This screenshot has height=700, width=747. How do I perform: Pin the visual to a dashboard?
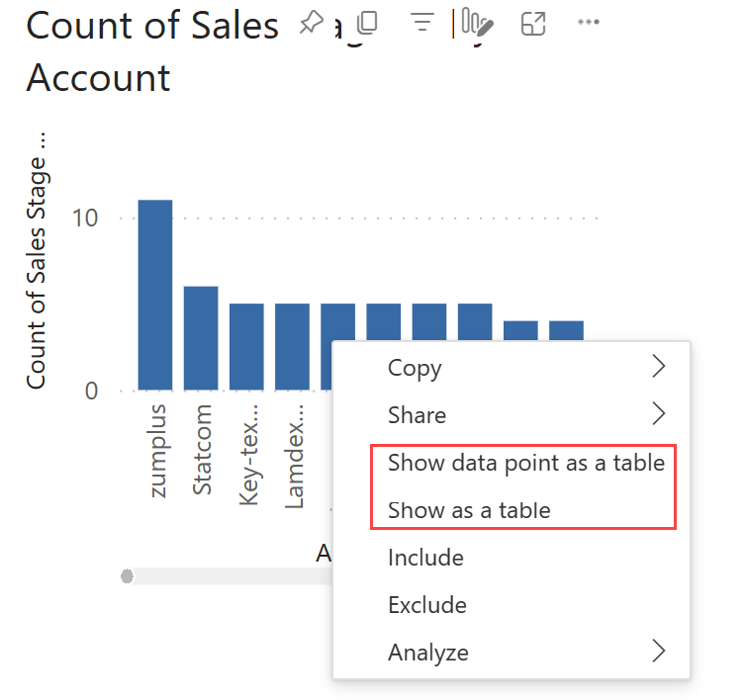(312, 23)
